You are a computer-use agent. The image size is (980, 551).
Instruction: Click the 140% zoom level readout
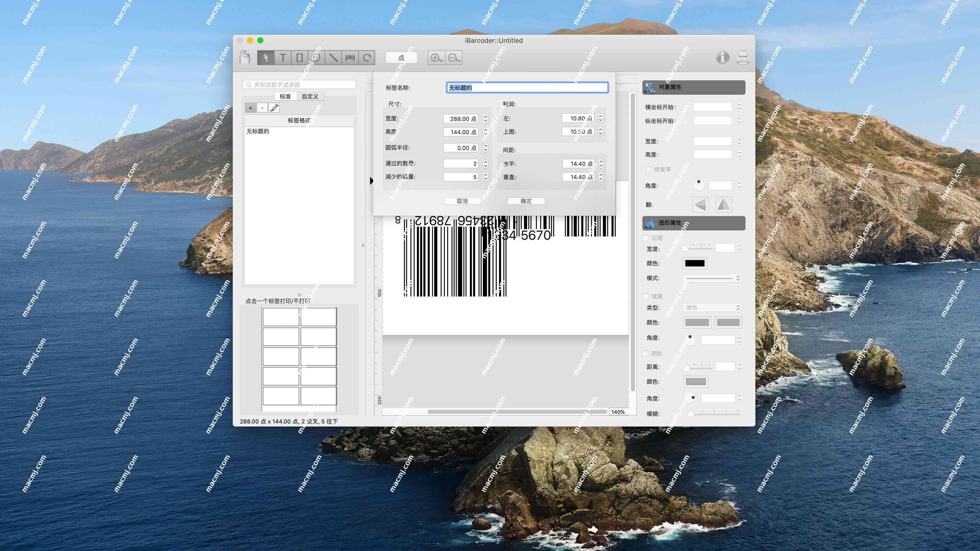pyautogui.click(x=618, y=412)
